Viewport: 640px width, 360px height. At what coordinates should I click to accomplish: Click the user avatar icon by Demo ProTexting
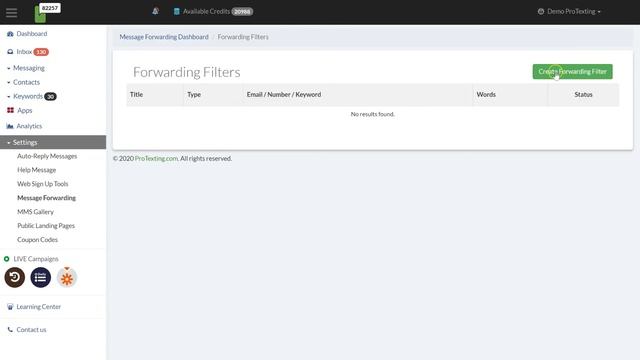tap(541, 11)
